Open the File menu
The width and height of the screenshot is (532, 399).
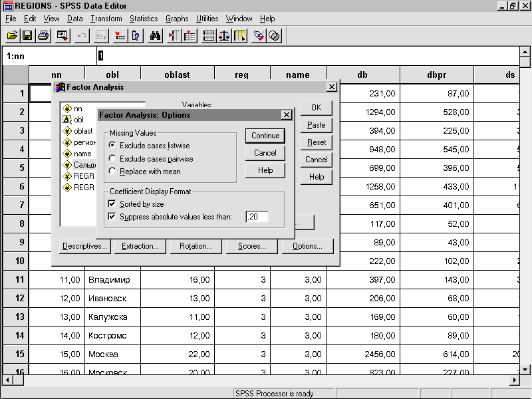point(11,19)
